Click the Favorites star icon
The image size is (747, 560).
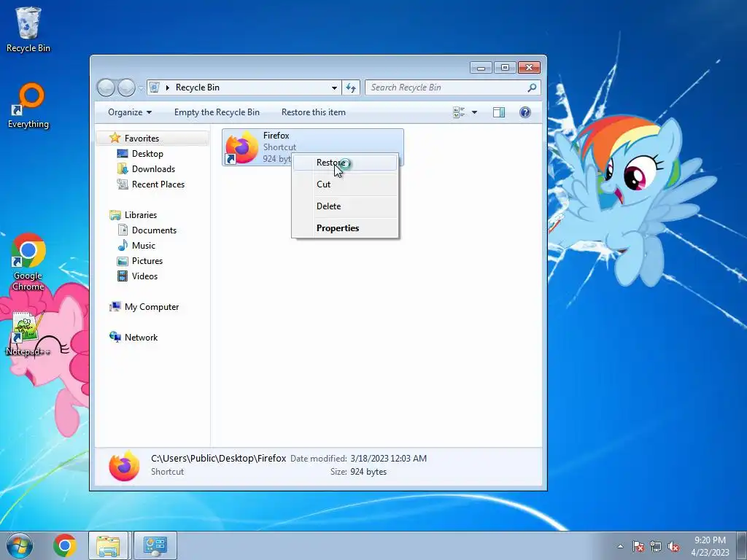(115, 138)
